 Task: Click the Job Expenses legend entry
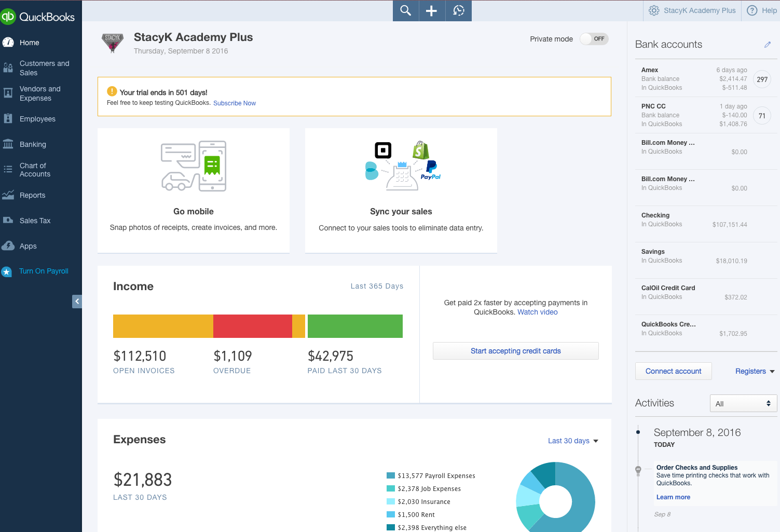(423, 488)
